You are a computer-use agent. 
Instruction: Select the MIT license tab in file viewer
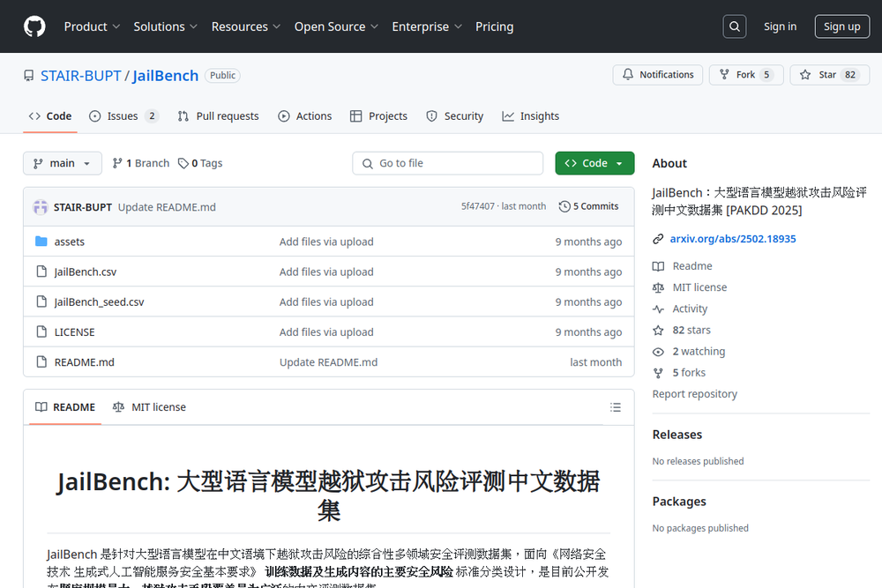point(149,407)
